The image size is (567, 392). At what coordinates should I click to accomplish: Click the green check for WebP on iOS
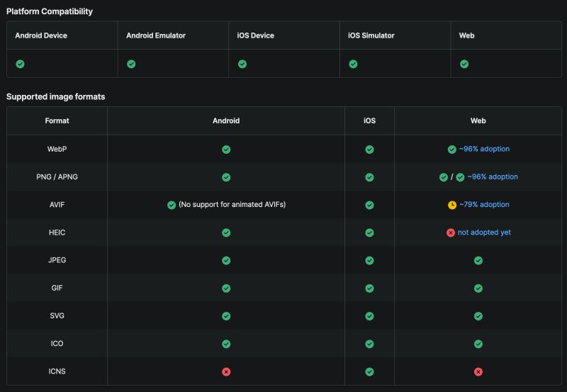pos(369,150)
